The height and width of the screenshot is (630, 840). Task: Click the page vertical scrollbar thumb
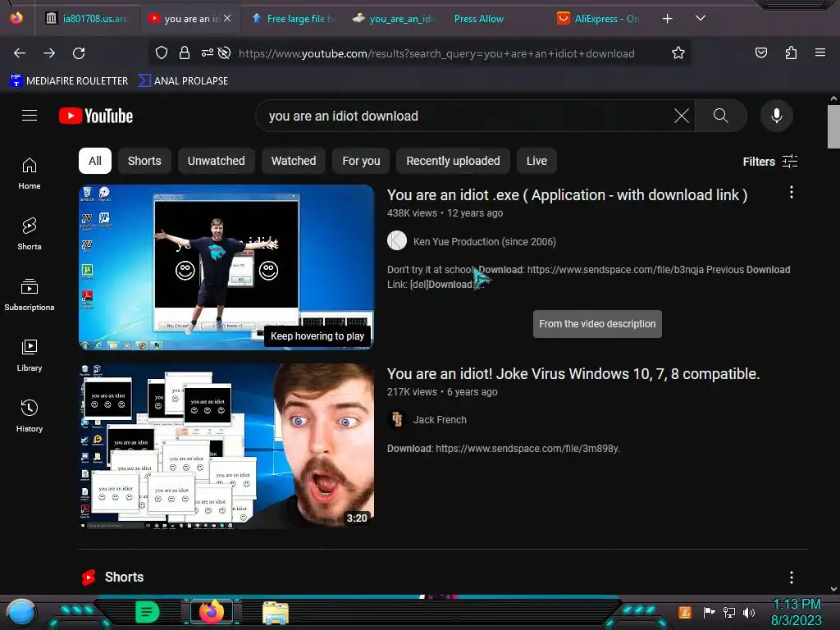pos(833,126)
